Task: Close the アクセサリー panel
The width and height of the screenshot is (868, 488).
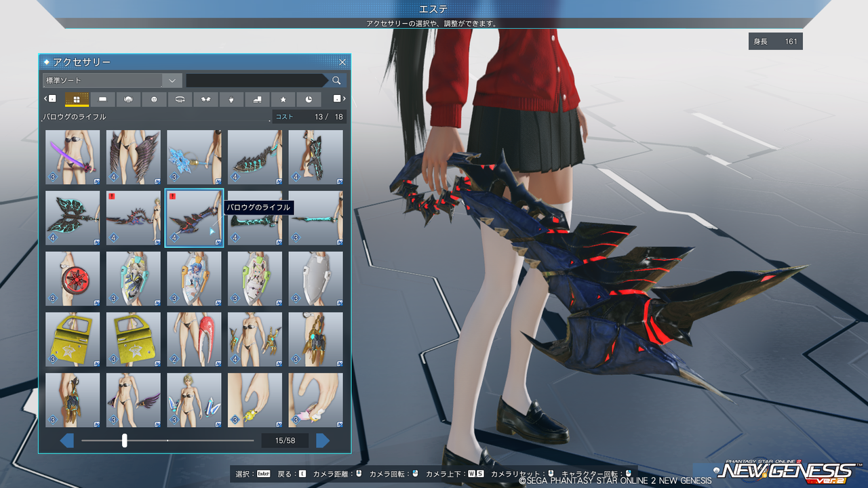Action: (x=342, y=62)
